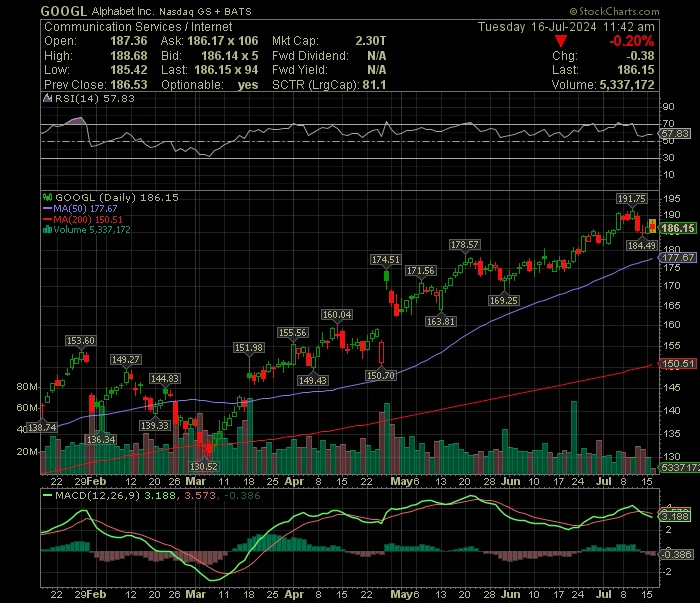Click the 153.60 high annotation
The image size is (700, 603).
80,341
